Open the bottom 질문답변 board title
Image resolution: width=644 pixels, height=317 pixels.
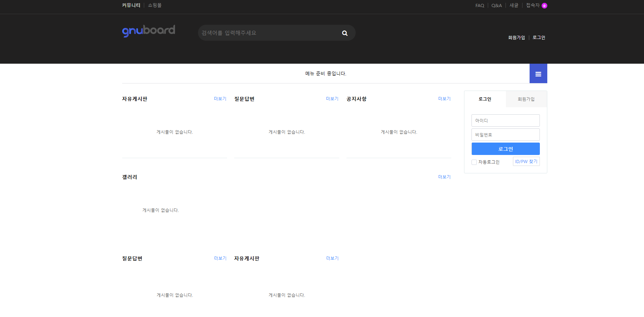(132, 259)
